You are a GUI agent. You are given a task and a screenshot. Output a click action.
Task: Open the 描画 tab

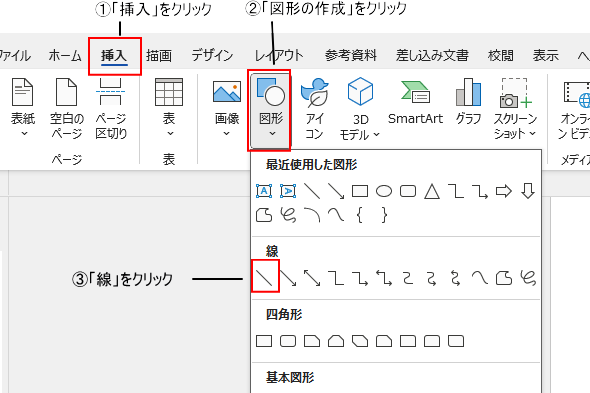click(x=159, y=56)
